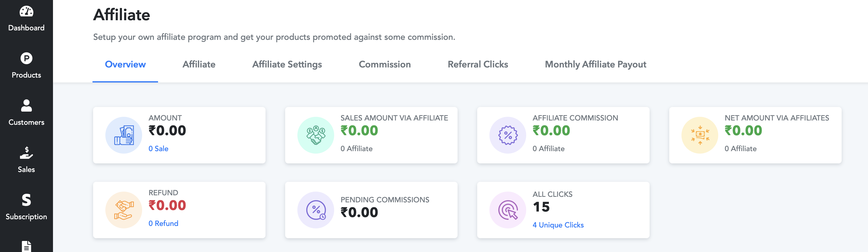This screenshot has width=868, height=252.
Task: Switch to the Overview tab
Action: click(x=125, y=64)
